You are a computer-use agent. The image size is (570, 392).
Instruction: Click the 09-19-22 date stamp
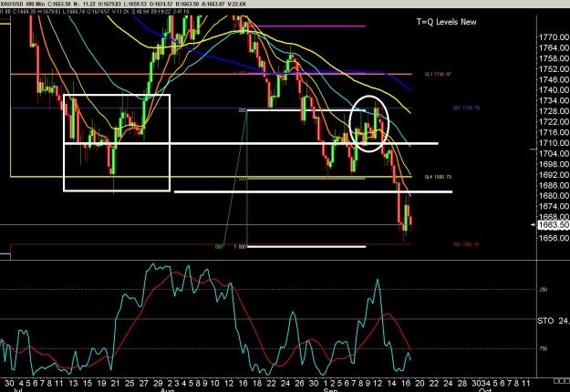161,12
